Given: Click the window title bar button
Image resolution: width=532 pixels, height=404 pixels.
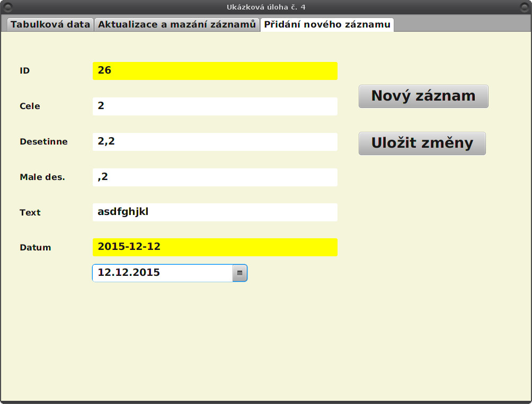Looking at the screenshot, I should [7, 7].
